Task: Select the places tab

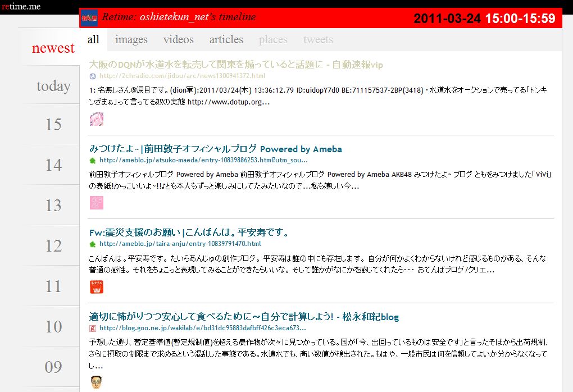Action: 273,39
